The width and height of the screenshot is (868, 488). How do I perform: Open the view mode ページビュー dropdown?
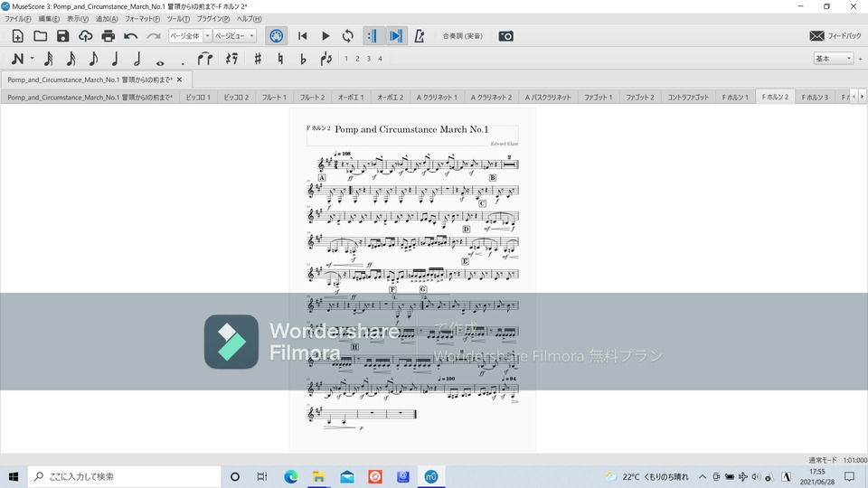coord(235,36)
